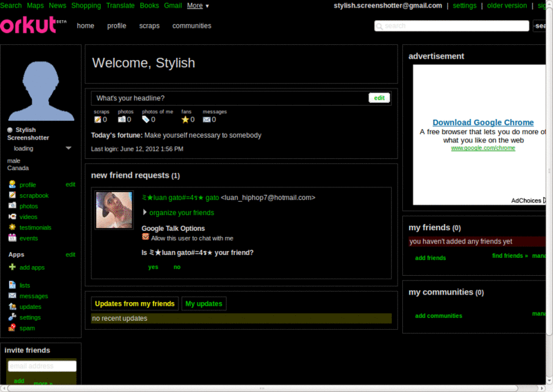Toggle Allow this user to chat checkbox
The height and width of the screenshot is (392, 553).
pos(145,236)
